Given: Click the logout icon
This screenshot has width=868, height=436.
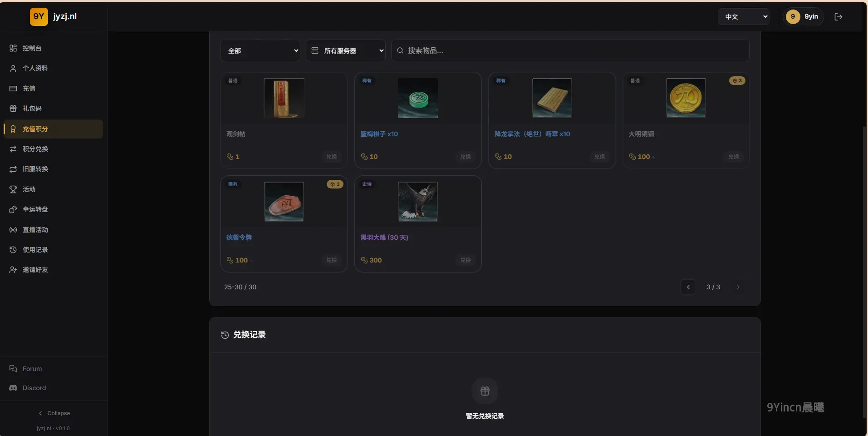Looking at the screenshot, I should [839, 17].
